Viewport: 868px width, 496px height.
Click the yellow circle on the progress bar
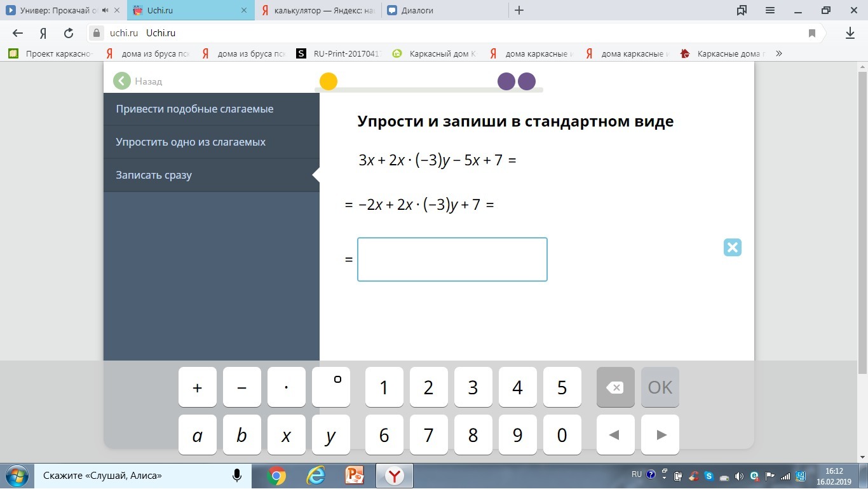329,81
